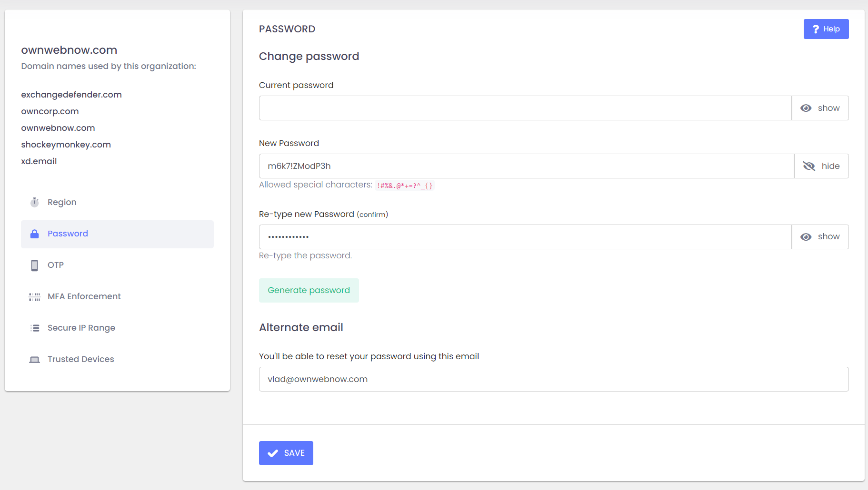868x490 pixels.
Task: Save the password changes
Action: [x=286, y=453]
